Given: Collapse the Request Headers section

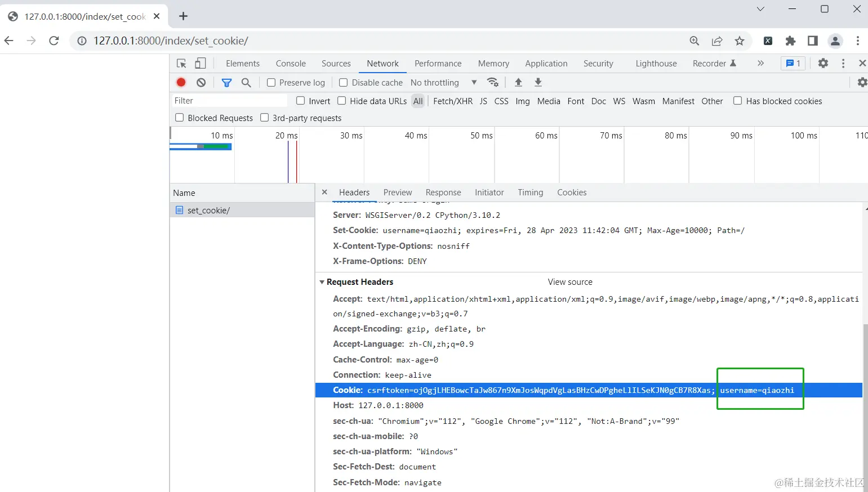Looking at the screenshot, I should [322, 282].
